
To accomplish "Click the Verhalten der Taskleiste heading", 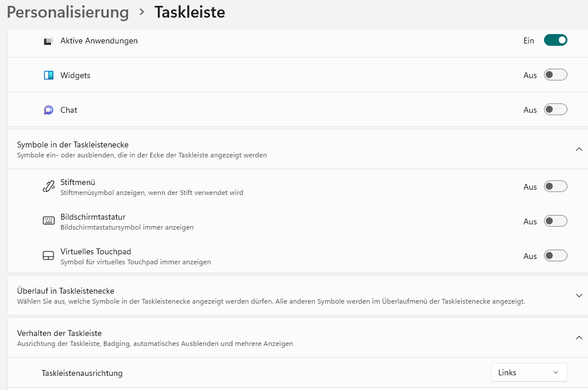I will click(x=59, y=333).
